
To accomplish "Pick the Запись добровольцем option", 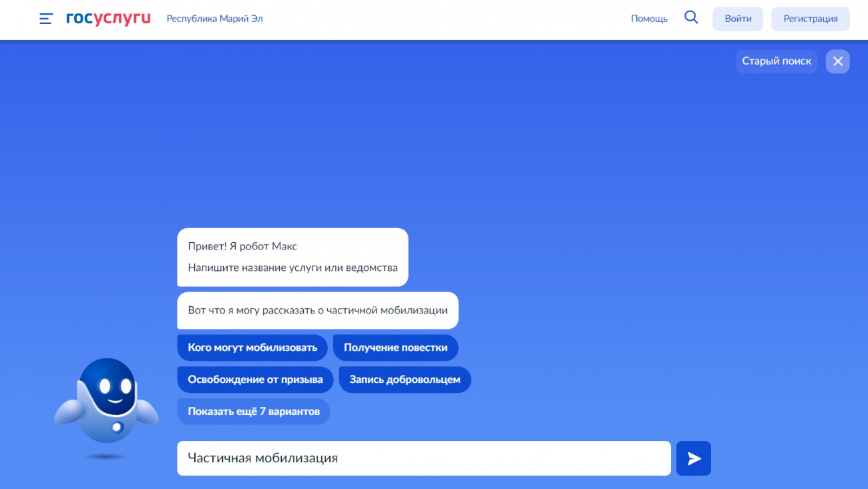I will (x=405, y=380).
